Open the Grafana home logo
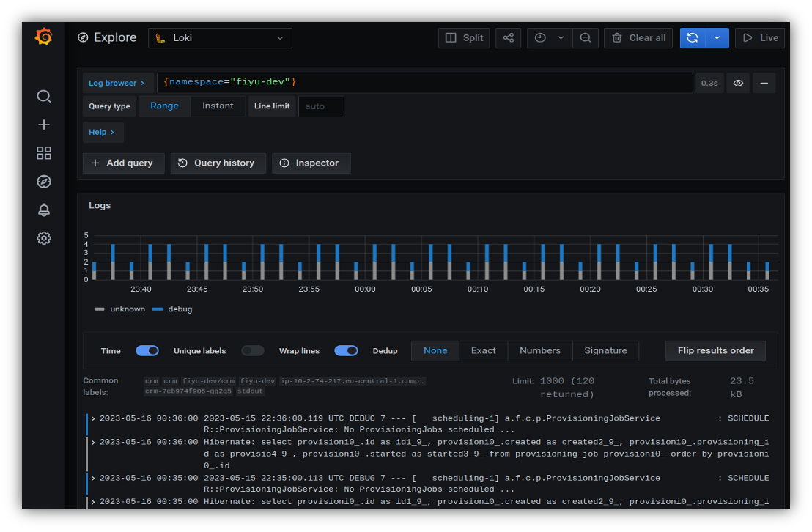812x532 pixels. (x=43, y=37)
